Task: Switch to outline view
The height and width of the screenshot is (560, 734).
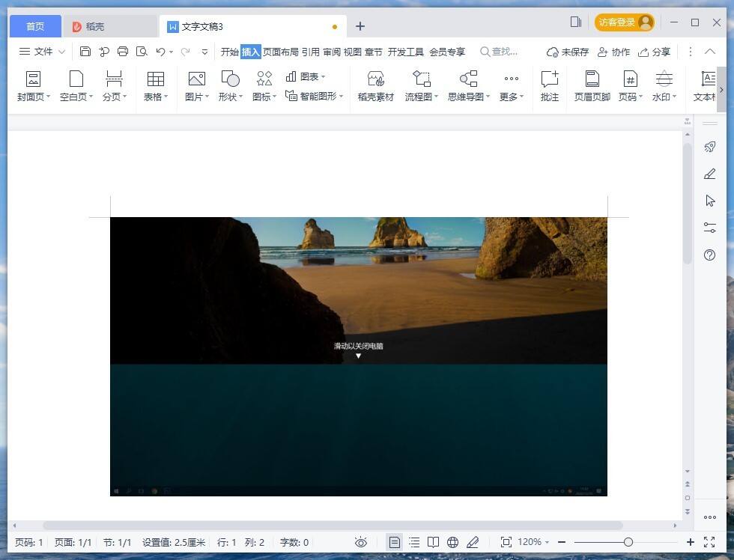Action: tap(414, 542)
